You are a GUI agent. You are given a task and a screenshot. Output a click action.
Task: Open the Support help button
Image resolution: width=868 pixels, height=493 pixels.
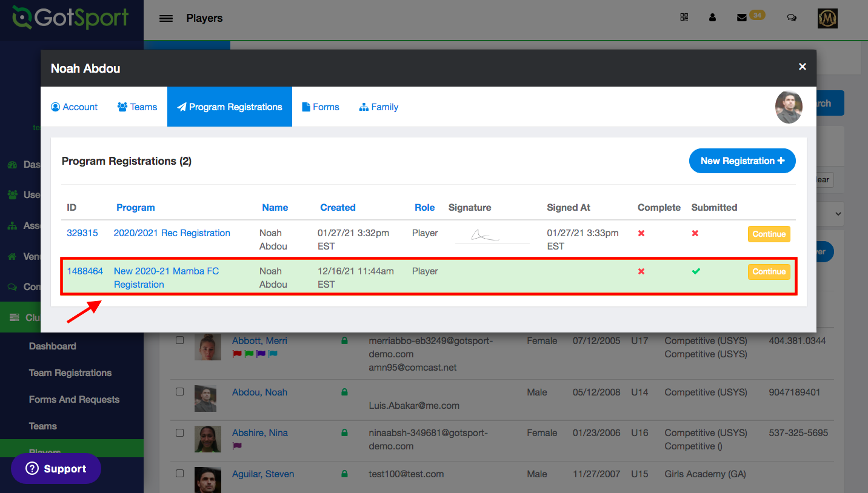coord(56,468)
